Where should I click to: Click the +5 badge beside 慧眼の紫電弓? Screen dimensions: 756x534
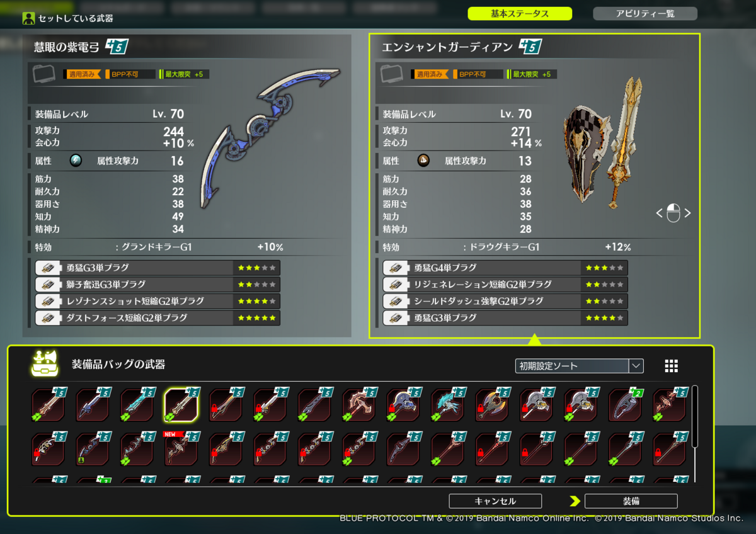(x=118, y=46)
